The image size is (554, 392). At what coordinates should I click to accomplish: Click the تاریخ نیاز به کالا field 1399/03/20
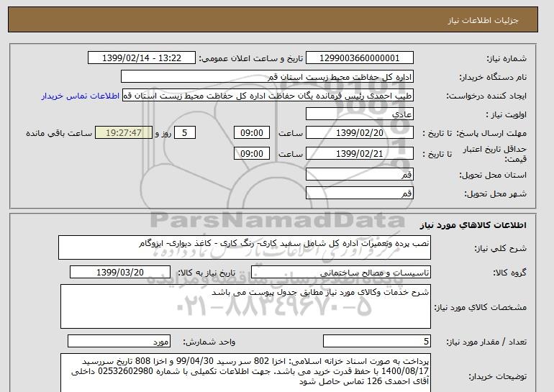tap(120, 273)
